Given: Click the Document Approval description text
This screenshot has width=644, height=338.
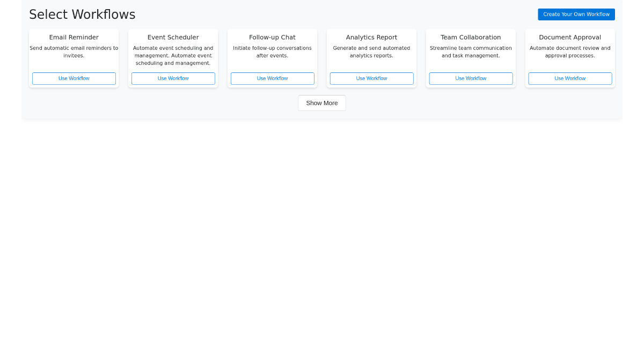Looking at the screenshot, I should click(569, 52).
